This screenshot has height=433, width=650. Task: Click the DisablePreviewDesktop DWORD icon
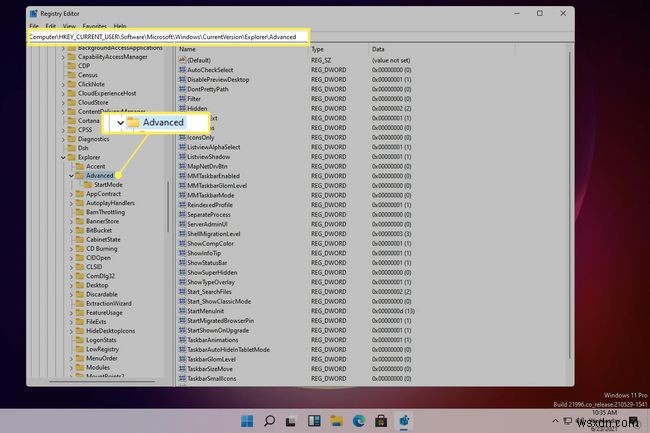[182, 79]
